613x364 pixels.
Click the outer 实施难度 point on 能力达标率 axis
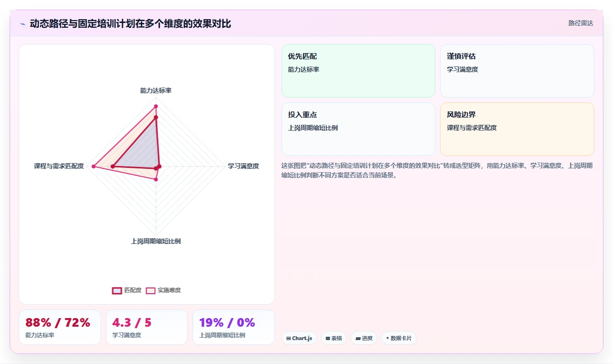[x=156, y=106]
